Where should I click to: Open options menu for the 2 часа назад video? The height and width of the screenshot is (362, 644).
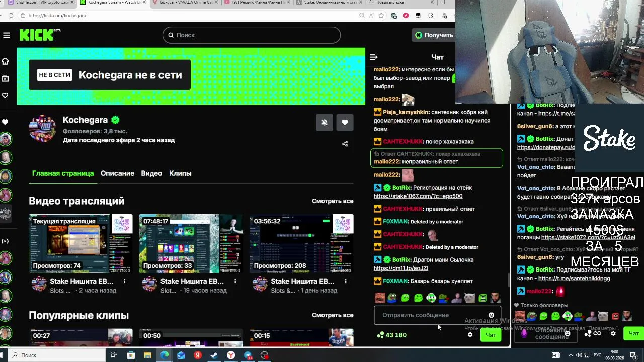[x=125, y=281]
